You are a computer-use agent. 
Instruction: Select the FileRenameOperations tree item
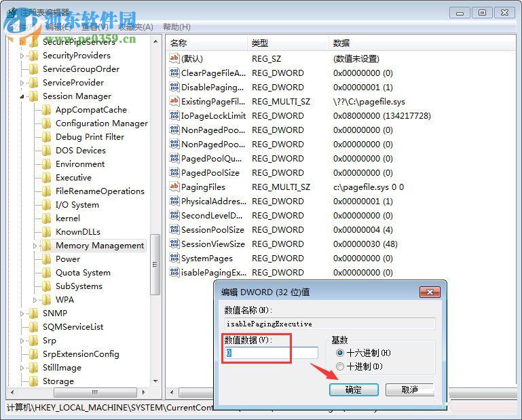(100, 191)
